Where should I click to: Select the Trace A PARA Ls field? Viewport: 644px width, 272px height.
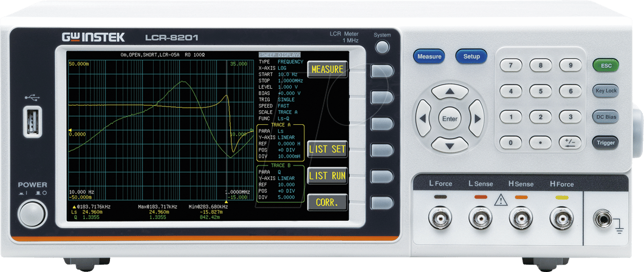[x=271, y=131]
